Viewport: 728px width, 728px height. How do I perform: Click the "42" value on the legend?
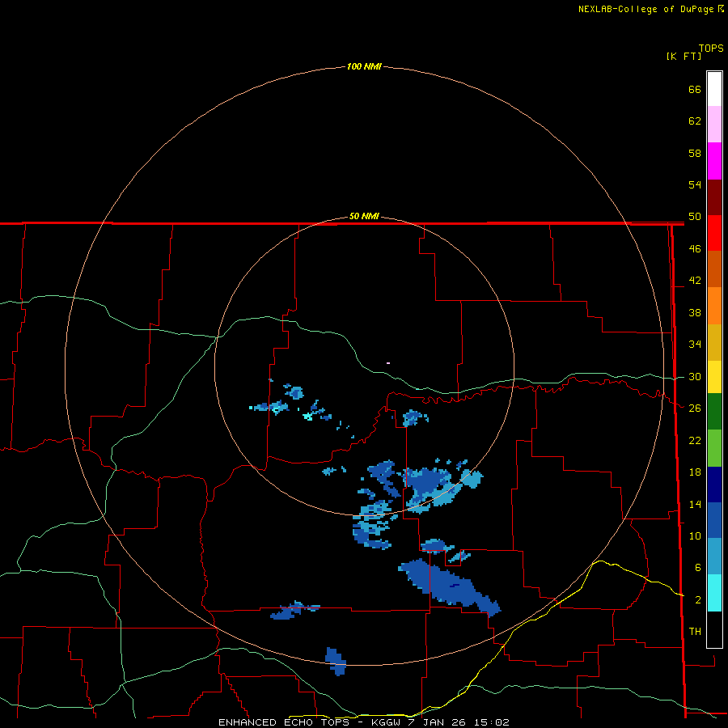[x=695, y=280]
